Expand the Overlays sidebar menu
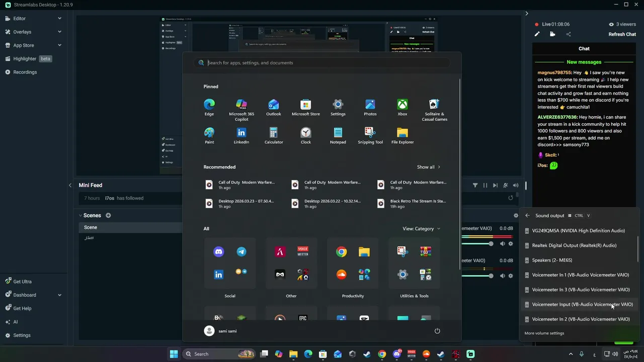The image size is (644, 362). (x=59, y=32)
